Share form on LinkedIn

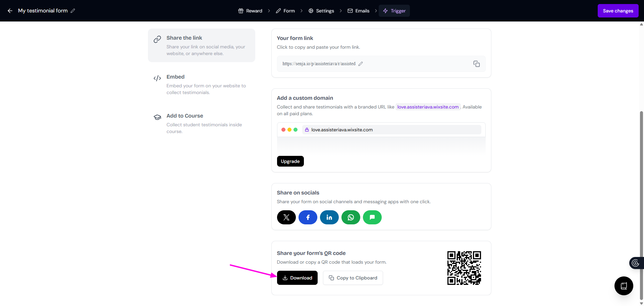329,217
